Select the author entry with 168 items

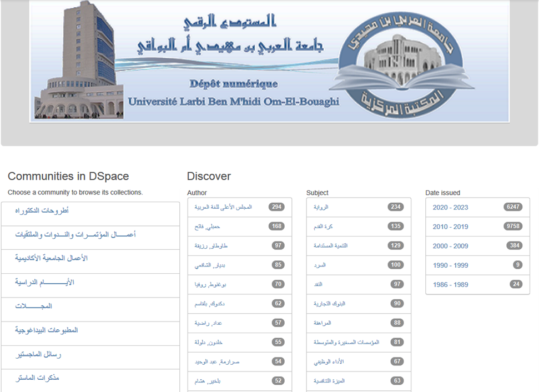tap(207, 227)
